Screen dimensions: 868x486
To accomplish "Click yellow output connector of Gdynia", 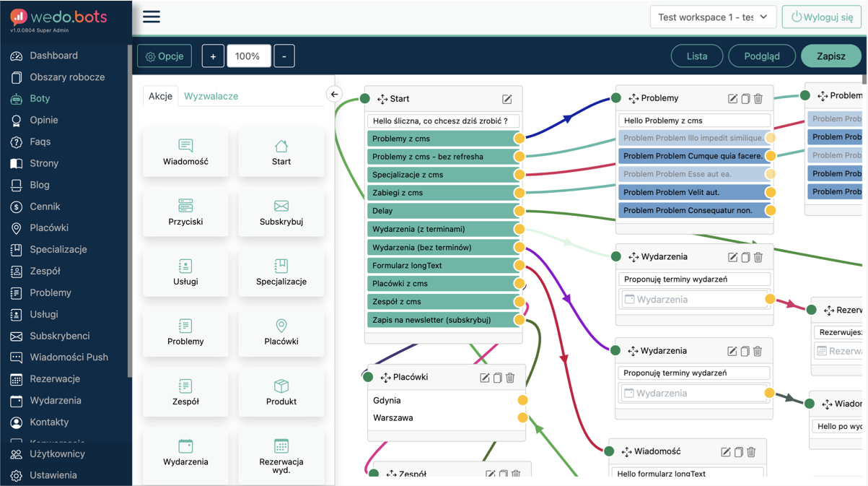I will point(522,400).
